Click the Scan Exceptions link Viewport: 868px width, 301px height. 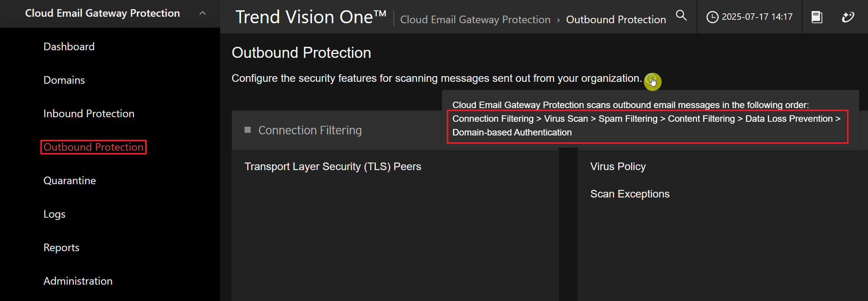point(630,194)
